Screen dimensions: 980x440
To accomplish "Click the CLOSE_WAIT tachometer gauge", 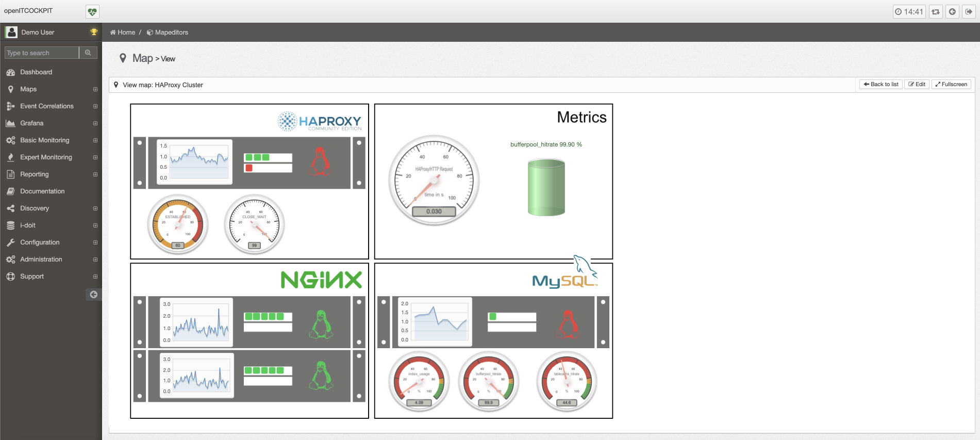I will coord(254,224).
